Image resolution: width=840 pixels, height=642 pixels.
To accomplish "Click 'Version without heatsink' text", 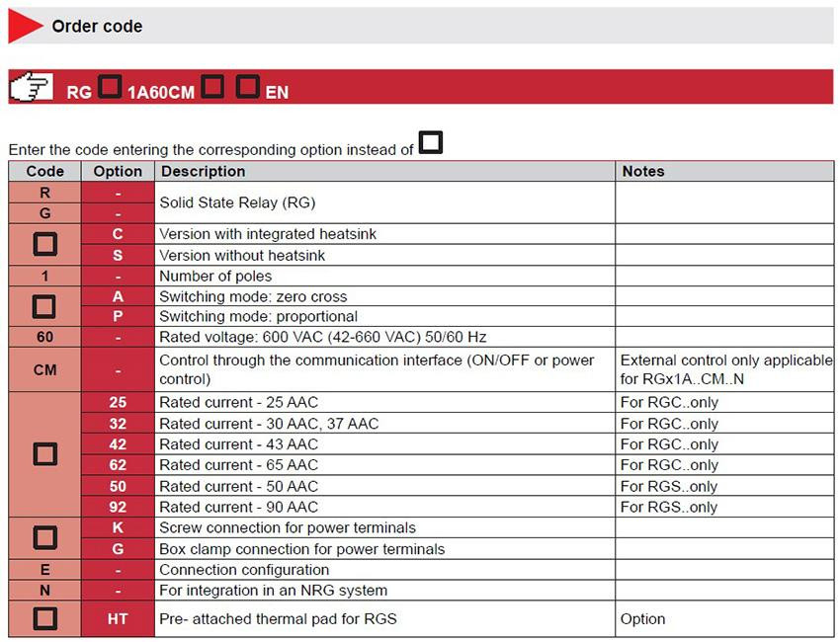I will click(242, 256).
